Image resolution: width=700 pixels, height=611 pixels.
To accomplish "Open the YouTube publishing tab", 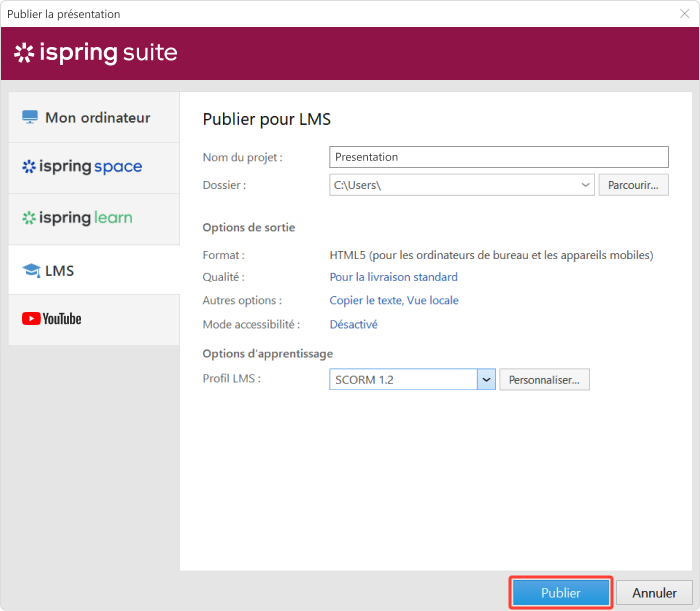I will pyautogui.click(x=94, y=320).
